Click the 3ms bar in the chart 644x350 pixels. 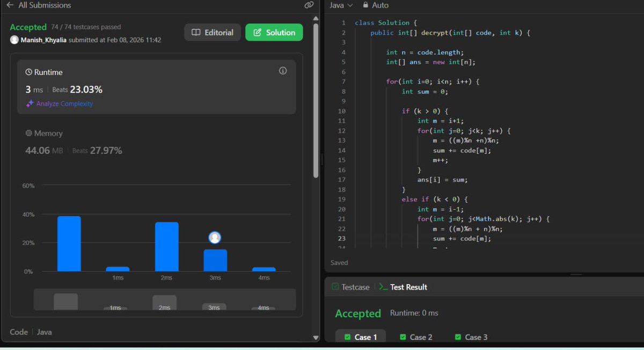point(215,260)
